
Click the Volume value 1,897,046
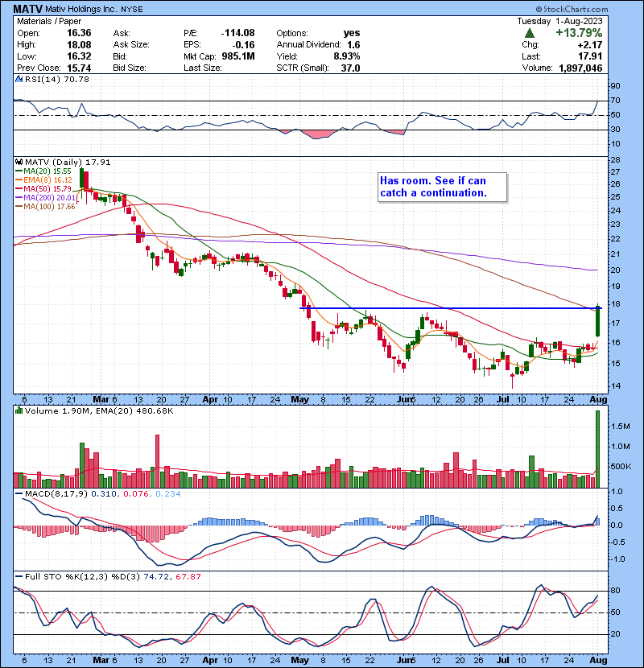pos(580,68)
